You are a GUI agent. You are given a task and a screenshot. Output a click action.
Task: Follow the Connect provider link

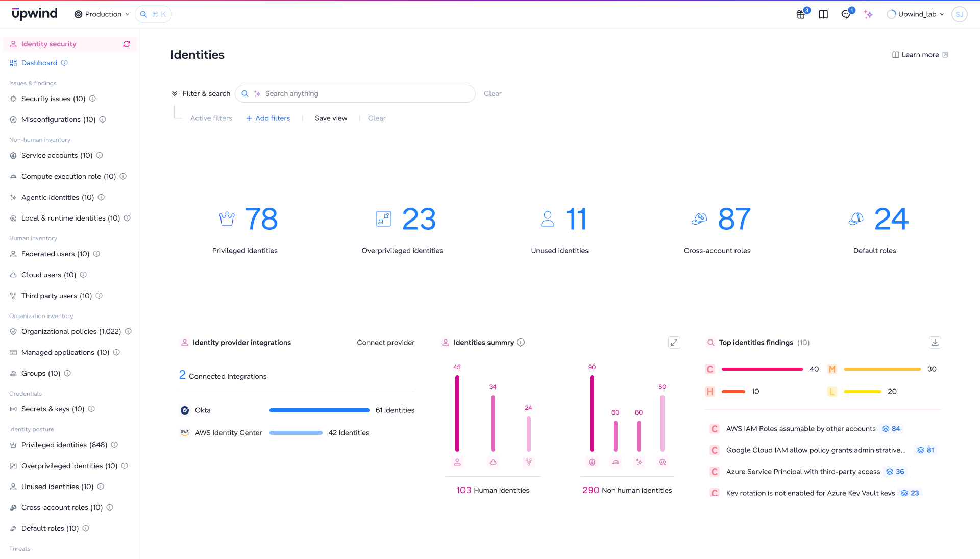pos(386,343)
